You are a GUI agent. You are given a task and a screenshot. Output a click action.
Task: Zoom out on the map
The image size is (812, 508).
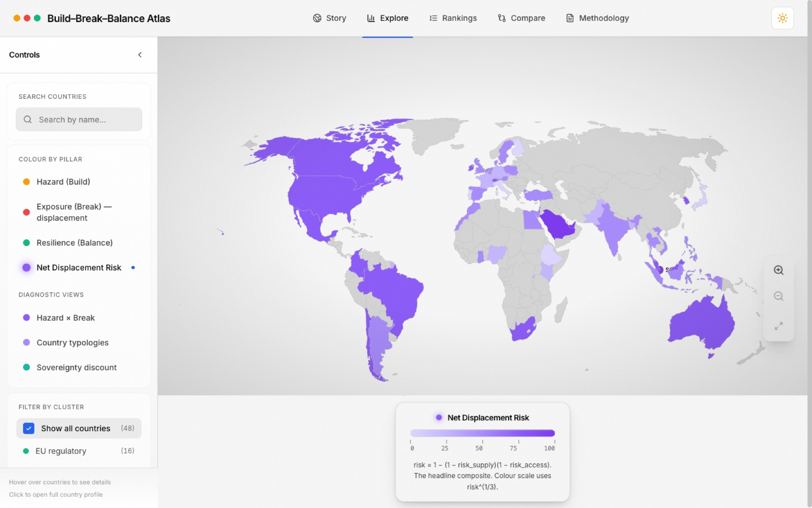point(779,296)
